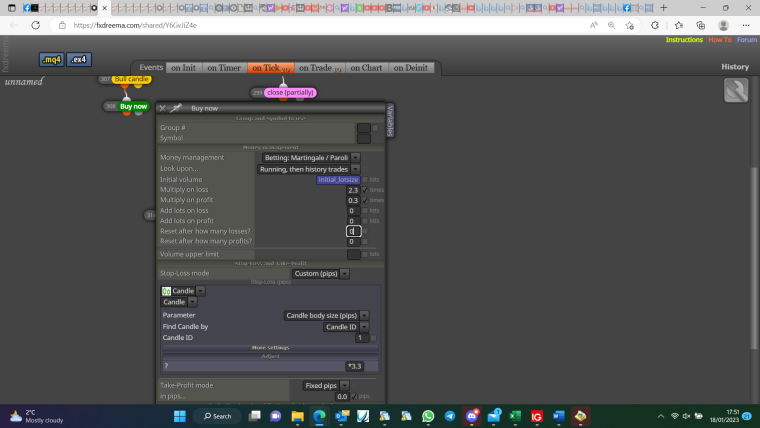Open WhatsApp from the taskbar
Screen dimensions: 760x428
[x=428, y=416]
